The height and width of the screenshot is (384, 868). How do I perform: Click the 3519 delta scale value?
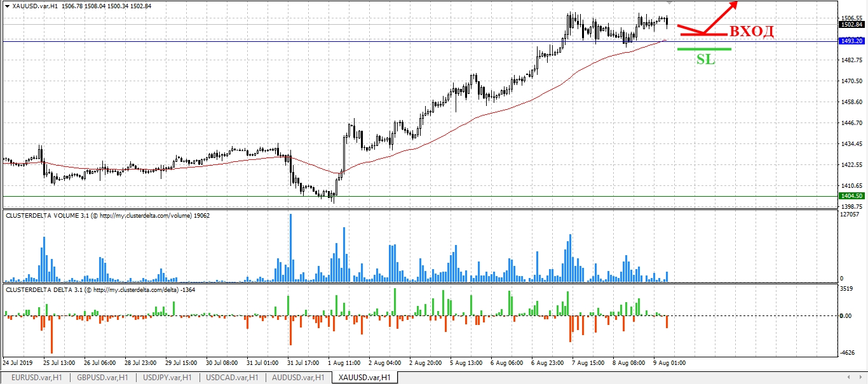(x=846, y=289)
